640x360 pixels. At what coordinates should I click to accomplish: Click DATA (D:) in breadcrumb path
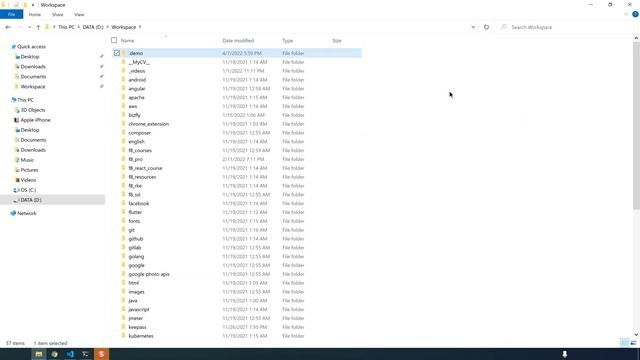[x=93, y=27]
